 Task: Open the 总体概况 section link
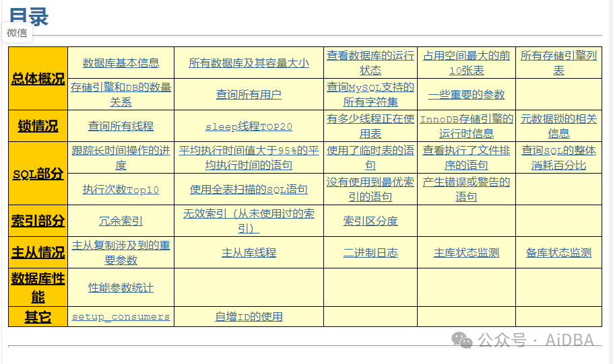click(38, 79)
